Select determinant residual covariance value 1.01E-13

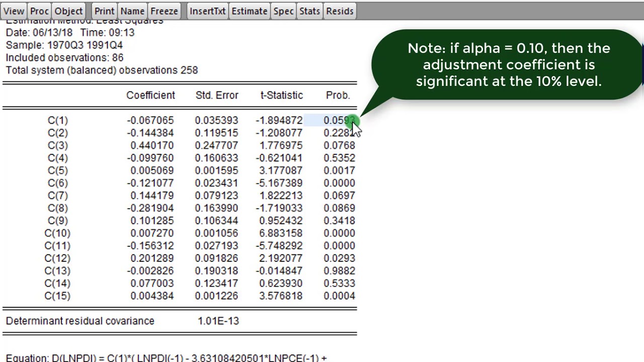(218, 321)
